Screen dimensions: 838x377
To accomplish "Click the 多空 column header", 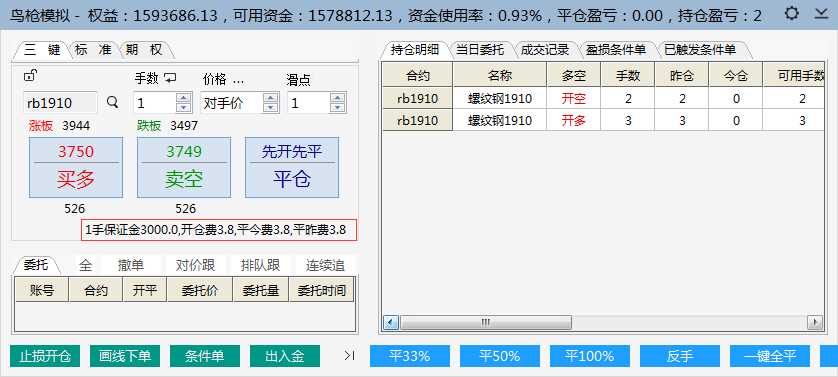I will click(x=574, y=76).
